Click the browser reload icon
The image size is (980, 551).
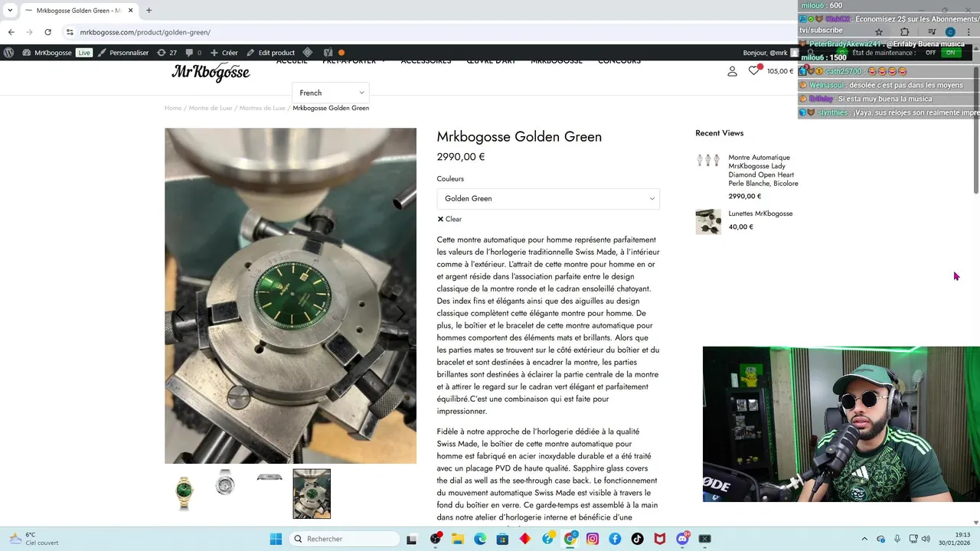click(47, 32)
